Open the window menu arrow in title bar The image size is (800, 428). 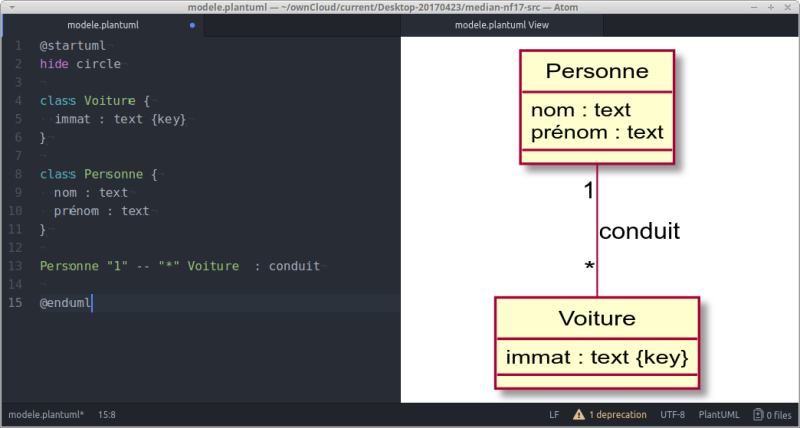pos(12,7)
